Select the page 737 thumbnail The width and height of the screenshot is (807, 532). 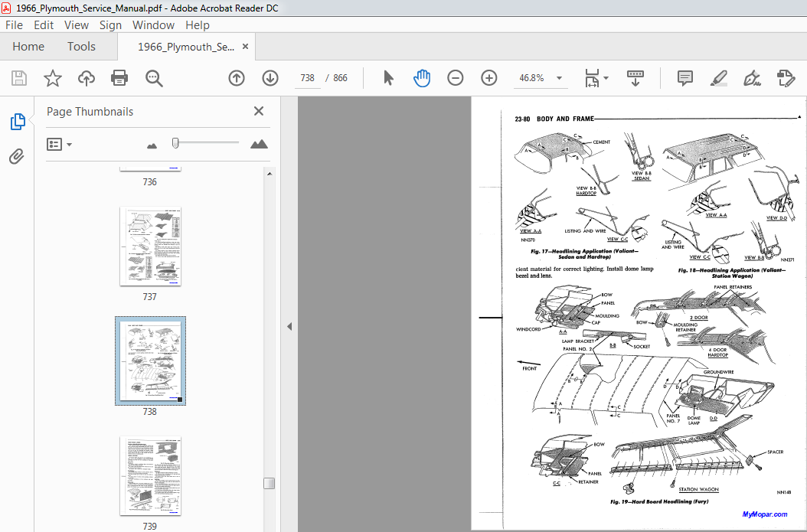tap(150, 246)
